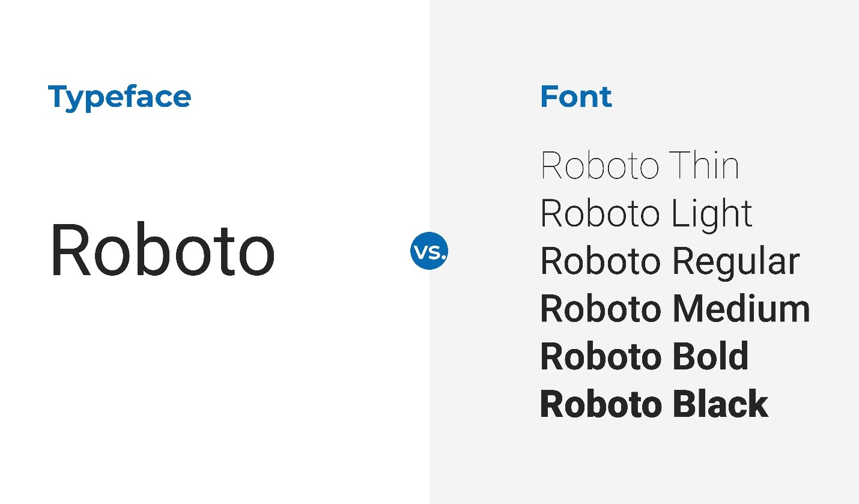Viewport: 859px width, 504px height.
Task: Select the large "Roboto" typeface sample
Action: (162, 251)
